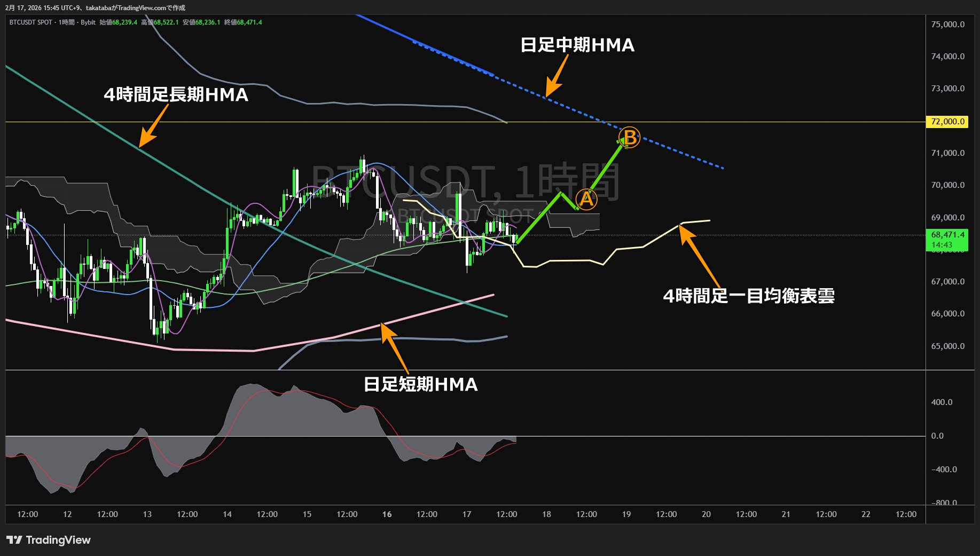Click the 70,000.0 price axis label
Image resolution: width=980 pixels, height=556 pixels.
pos(948,185)
